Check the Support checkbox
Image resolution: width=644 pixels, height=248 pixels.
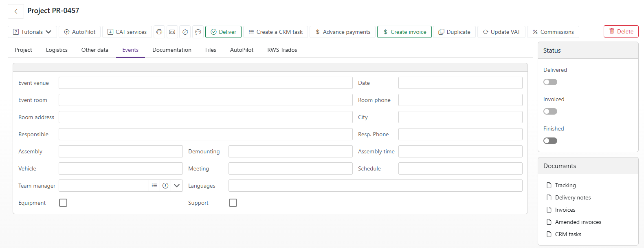pyautogui.click(x=233, y=203)
